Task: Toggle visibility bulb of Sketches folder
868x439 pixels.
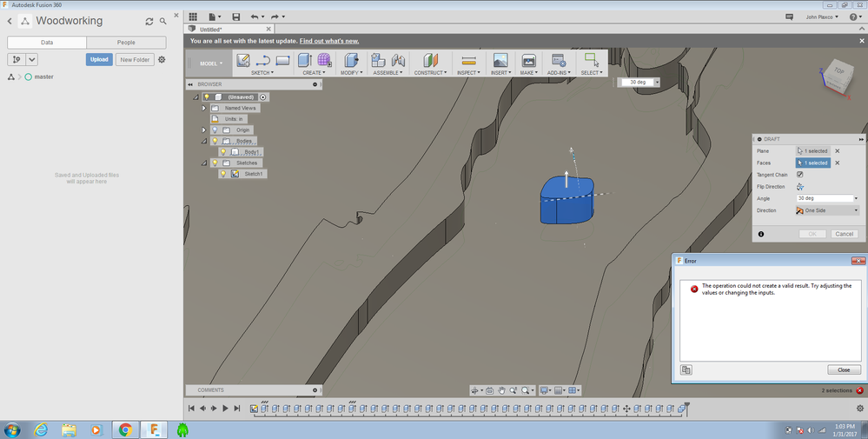Action: [x=215, y=163]
